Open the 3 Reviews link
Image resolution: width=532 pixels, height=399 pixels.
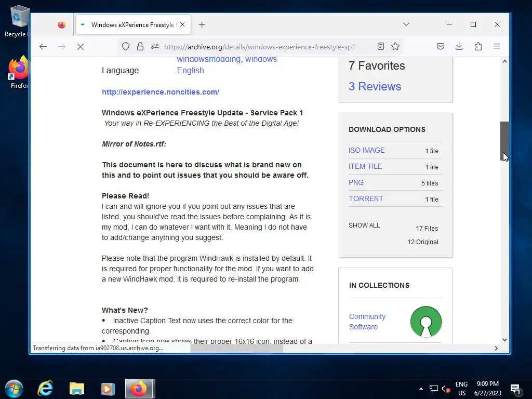(375, 87)
